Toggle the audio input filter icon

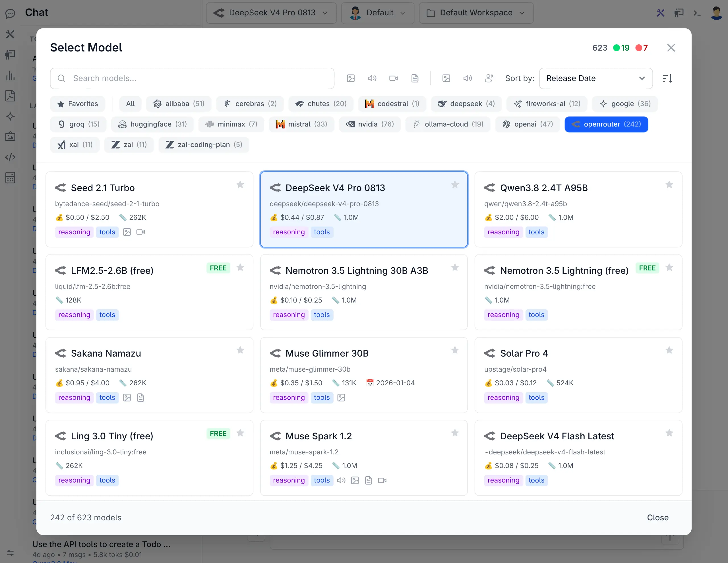click(372, 78)
